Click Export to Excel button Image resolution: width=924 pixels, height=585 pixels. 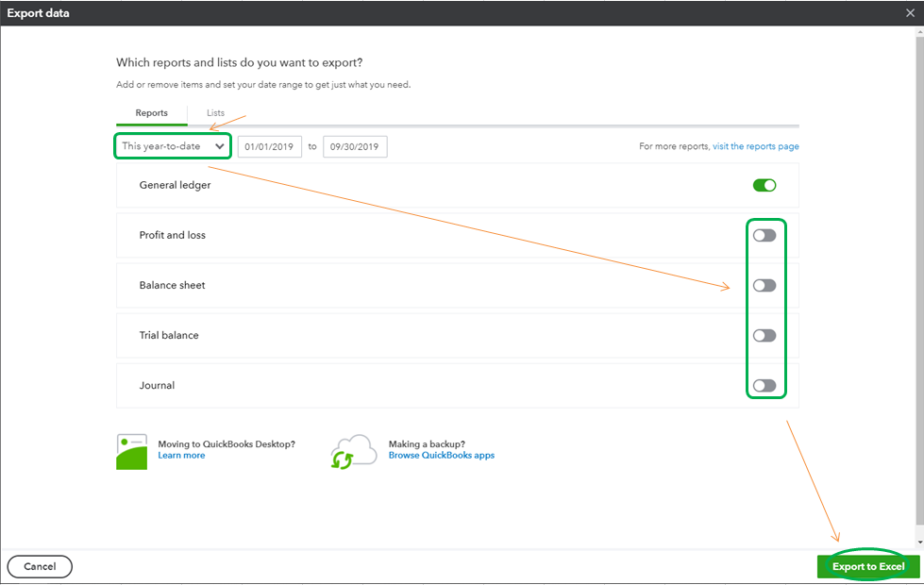pyautogui.click(x=868, y=567)
